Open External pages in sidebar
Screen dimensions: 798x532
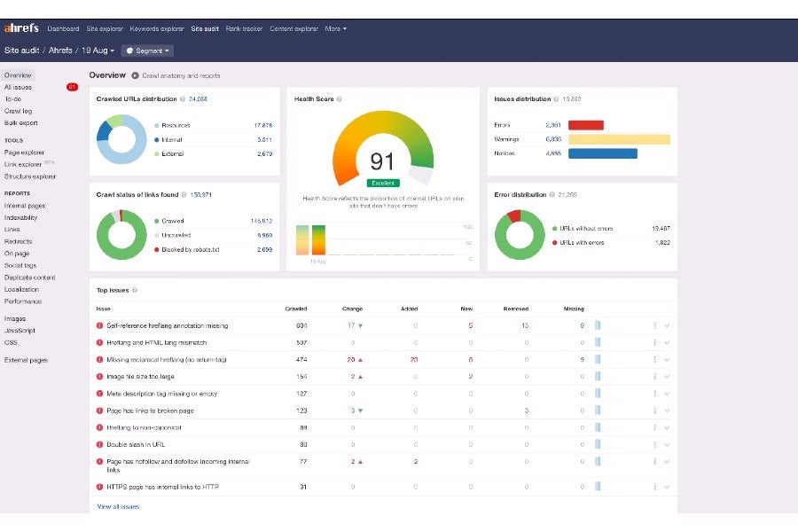point(26,360)
